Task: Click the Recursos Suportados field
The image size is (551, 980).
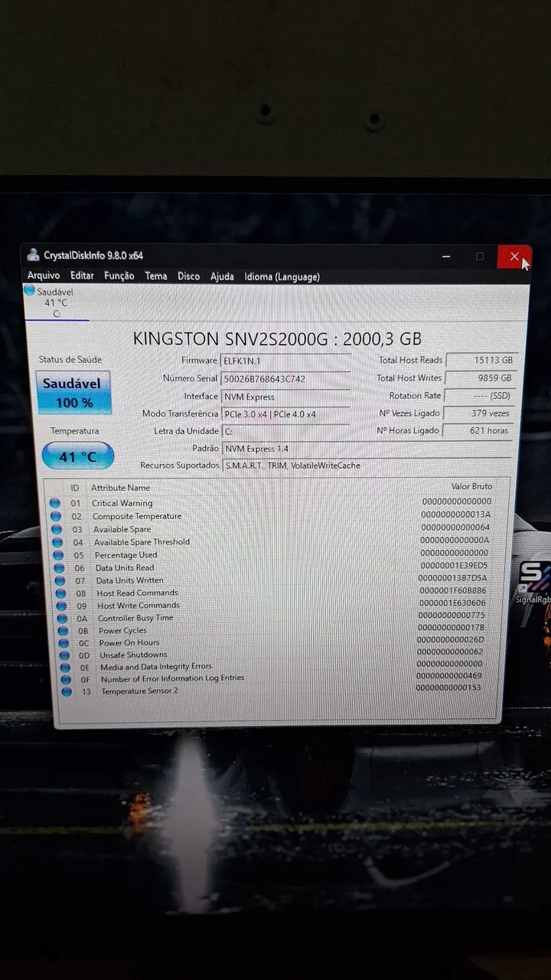Action: [367, 465]
